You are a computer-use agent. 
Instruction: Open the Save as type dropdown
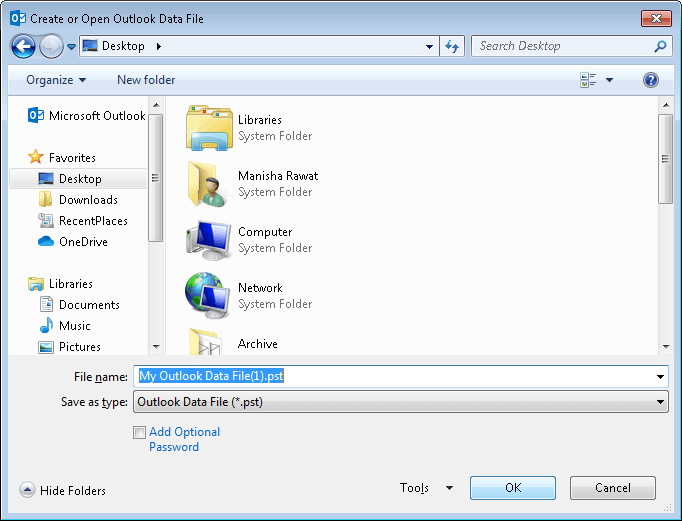401,402
